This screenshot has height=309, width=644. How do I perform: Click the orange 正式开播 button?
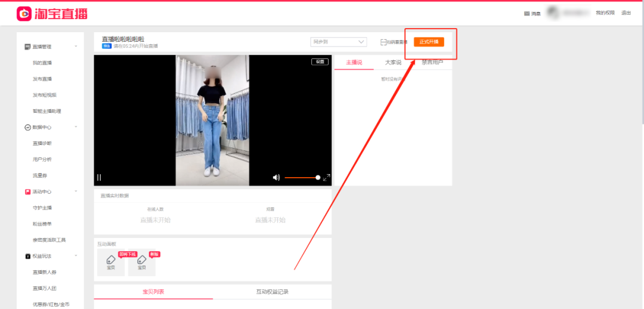[x=429, y=42]
